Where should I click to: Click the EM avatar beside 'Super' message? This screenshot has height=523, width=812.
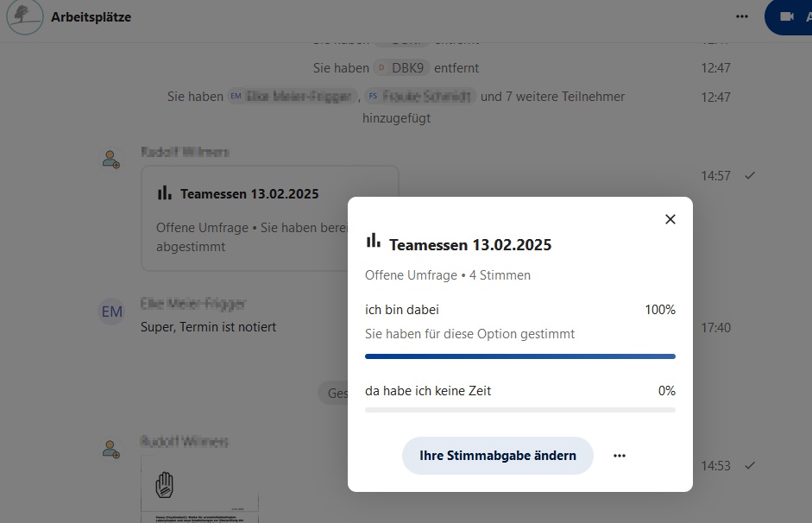point(112,312)
